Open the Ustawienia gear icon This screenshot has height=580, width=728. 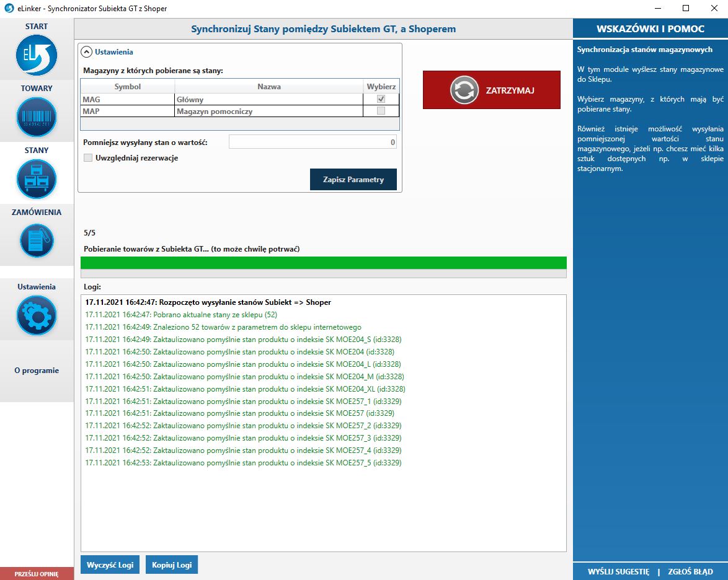click(37, 315)
